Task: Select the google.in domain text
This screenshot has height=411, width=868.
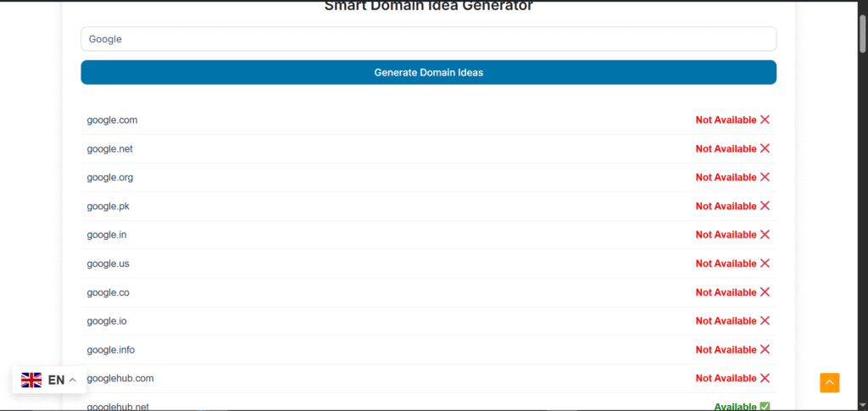Action: 106,235
